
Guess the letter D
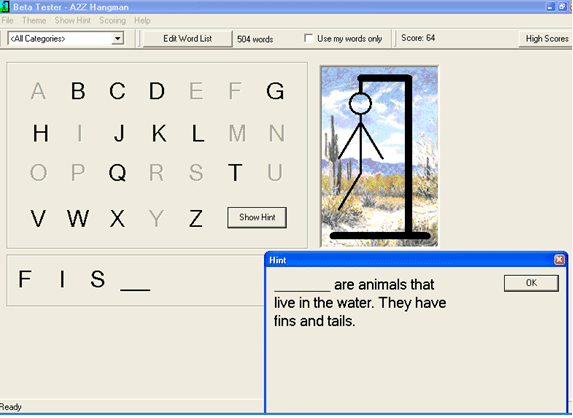coord(157,91)
